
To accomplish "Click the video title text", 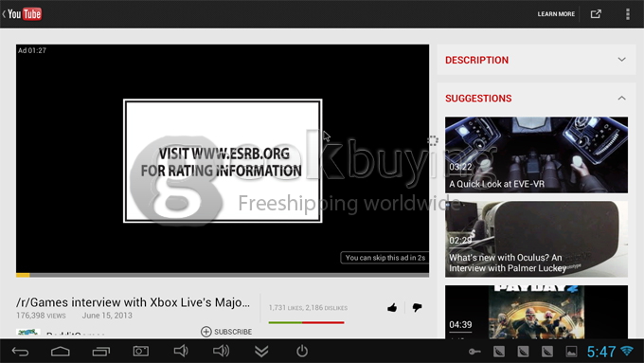I will point(134,302).
